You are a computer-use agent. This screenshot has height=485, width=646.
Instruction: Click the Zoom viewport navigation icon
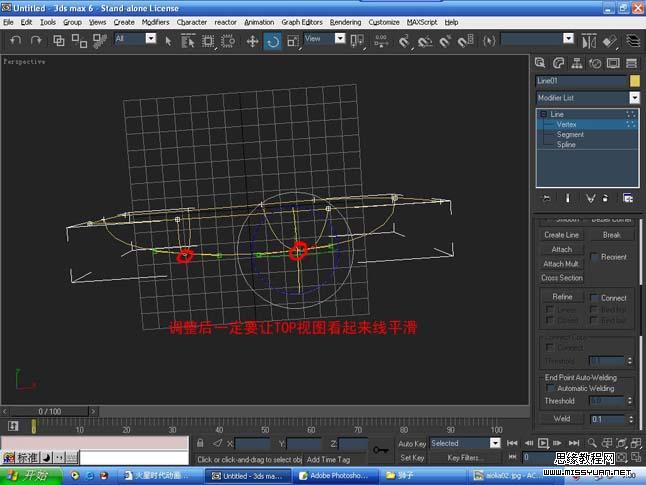click(592, 443)
